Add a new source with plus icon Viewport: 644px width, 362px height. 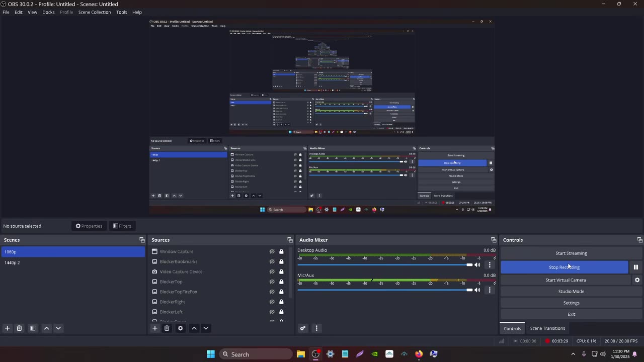[x=155, y=328]
